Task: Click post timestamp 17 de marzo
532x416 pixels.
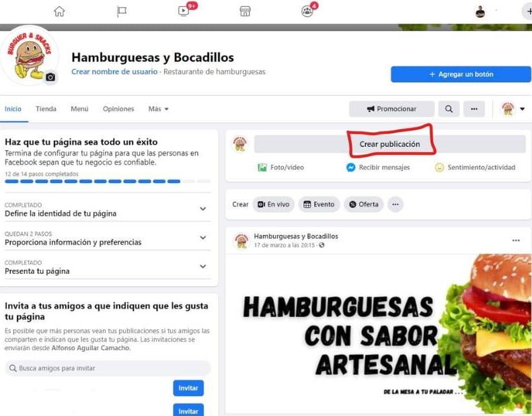Action: point(284,245)
